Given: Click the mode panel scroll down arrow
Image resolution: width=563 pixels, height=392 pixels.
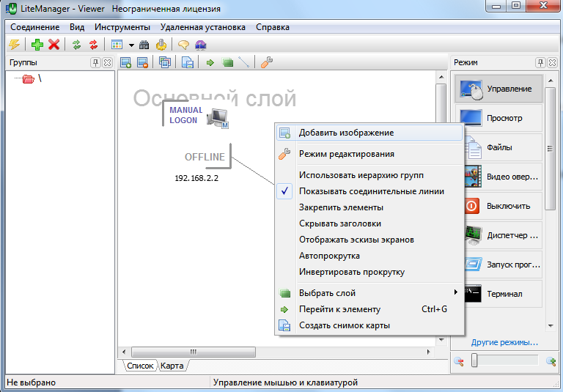Looking at the screenshot, I should [x=551, y=326].
